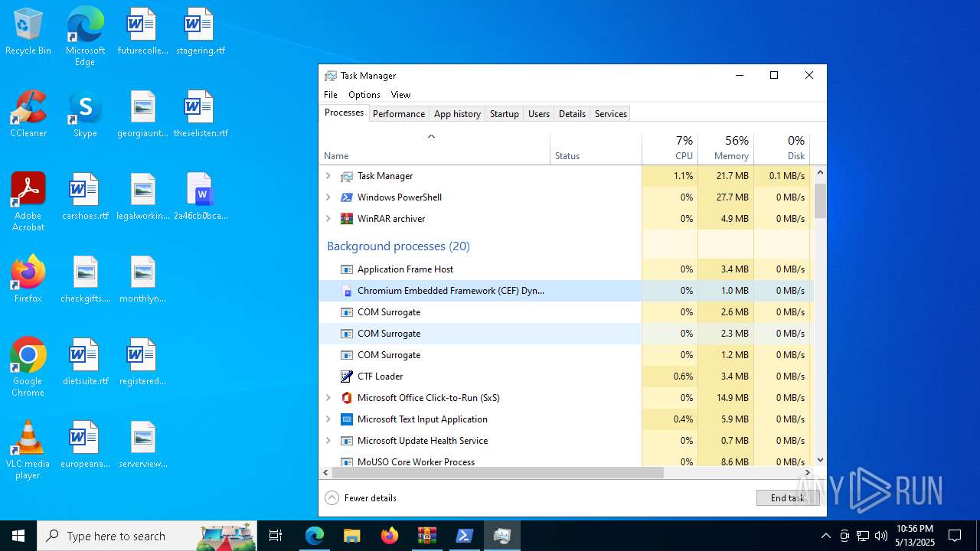Click the Windows Start button
Image resolution: width=980 pixels, height=551 pixels.
tap(18, 536)
